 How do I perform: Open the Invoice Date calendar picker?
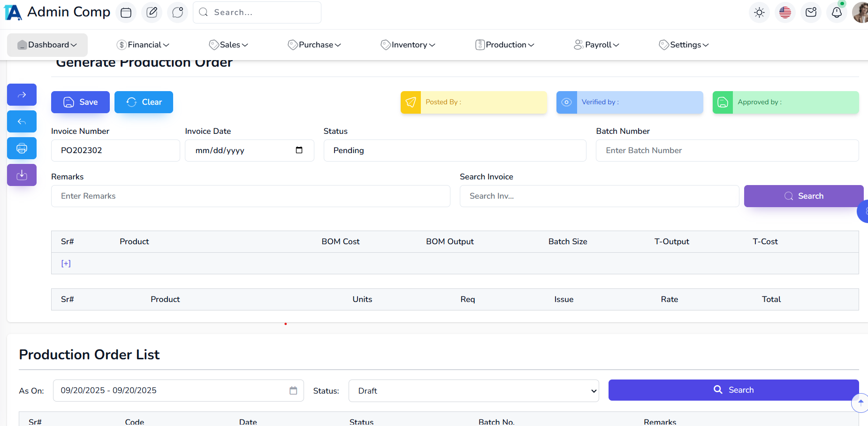(x=299, y=150)
